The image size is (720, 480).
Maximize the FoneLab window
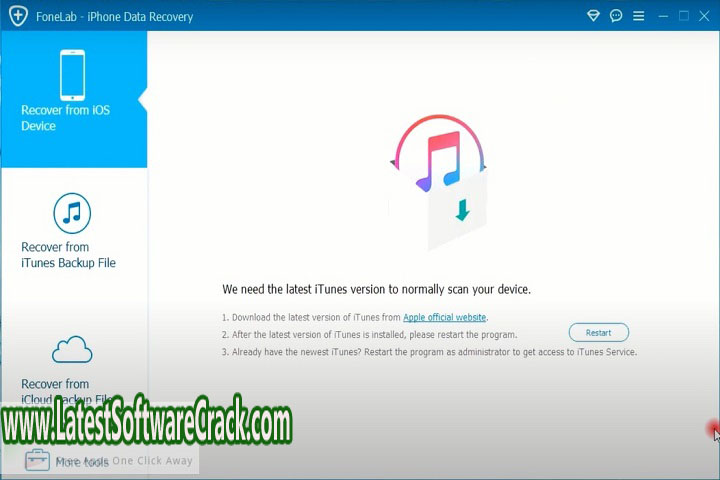(x=684, y=16)
